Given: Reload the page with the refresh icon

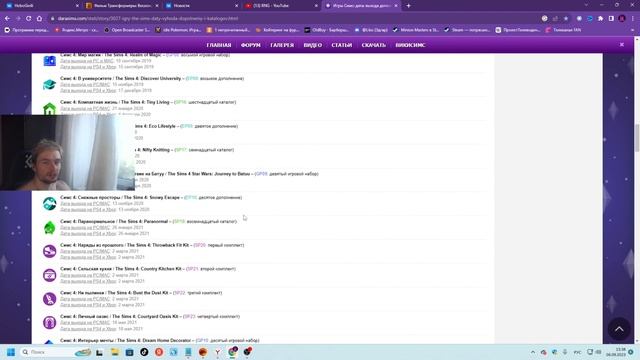Looking at the screenshot, I should pos(29,18).
